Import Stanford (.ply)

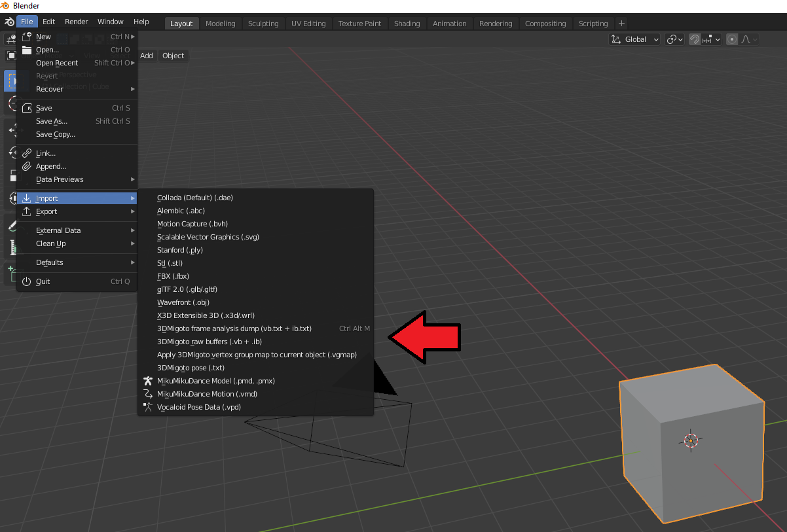click(255, 250)
